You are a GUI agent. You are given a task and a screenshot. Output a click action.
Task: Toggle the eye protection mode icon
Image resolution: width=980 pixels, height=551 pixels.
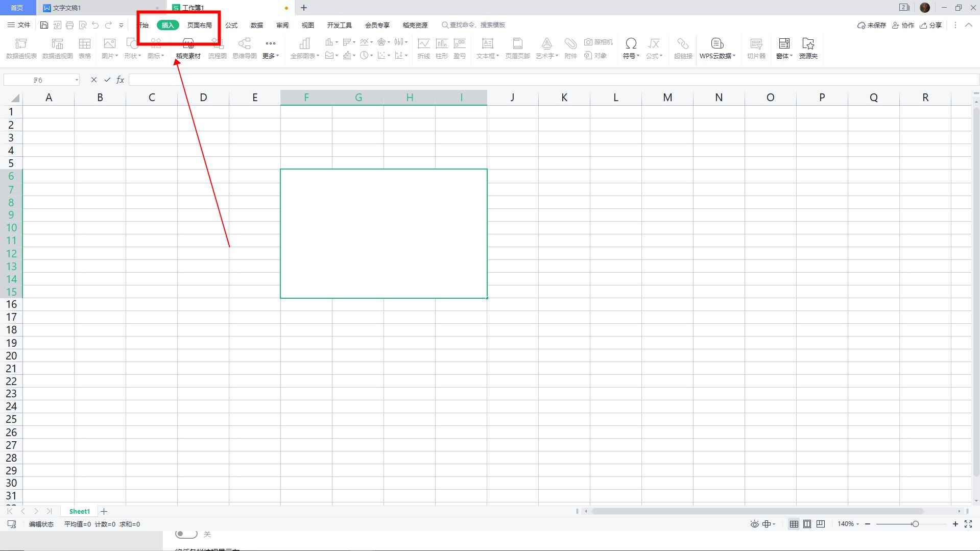coord(754,524)
